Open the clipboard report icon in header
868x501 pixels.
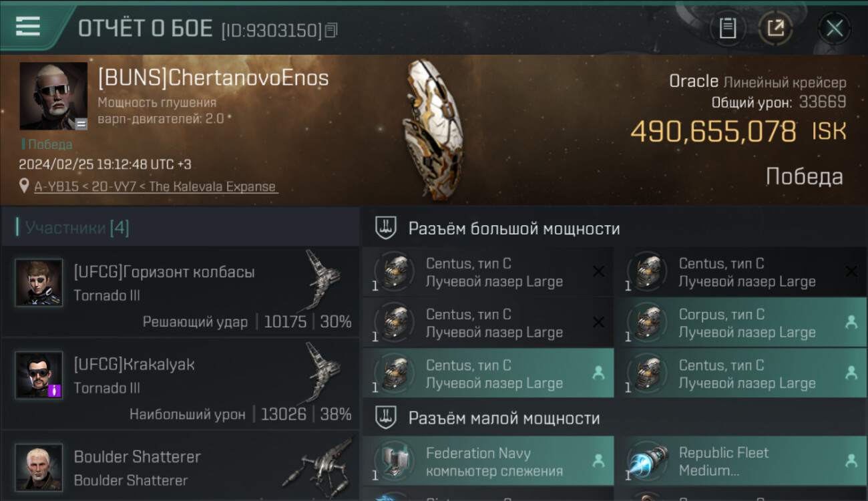[x=728, y=28]
